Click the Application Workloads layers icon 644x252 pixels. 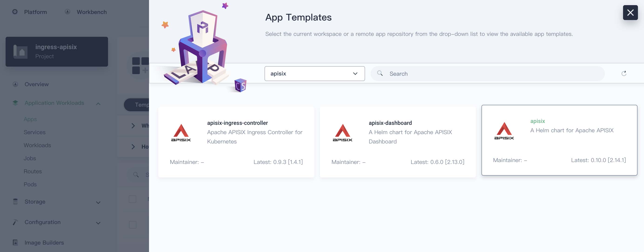point(15,103)
